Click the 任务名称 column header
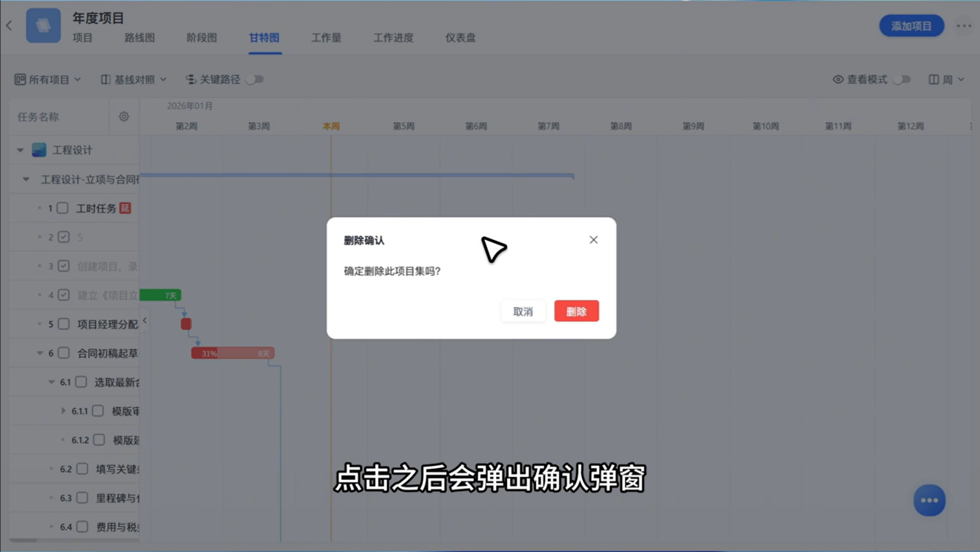The image size is (980, 552). [38, 117]
